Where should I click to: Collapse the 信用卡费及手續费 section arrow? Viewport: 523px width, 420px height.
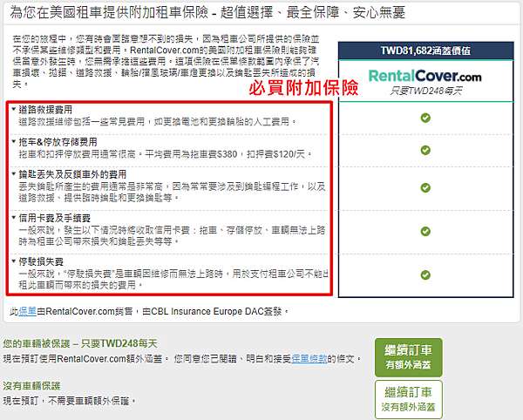point(14,218)
